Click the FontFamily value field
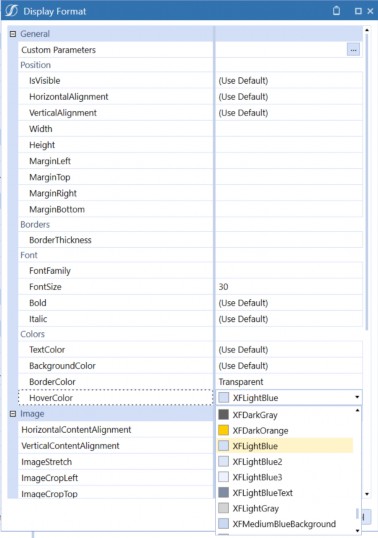The width and height of the screenshot is (378, 538). pyautogui.click(x=288, y=271)
